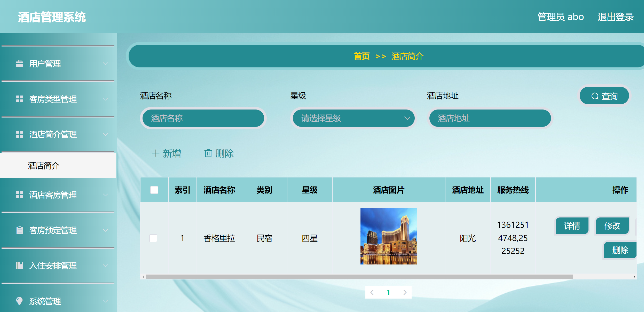644x312 pixels.
Task: Click the 酒店名称 input field
Action: click(x=203, y=118)
